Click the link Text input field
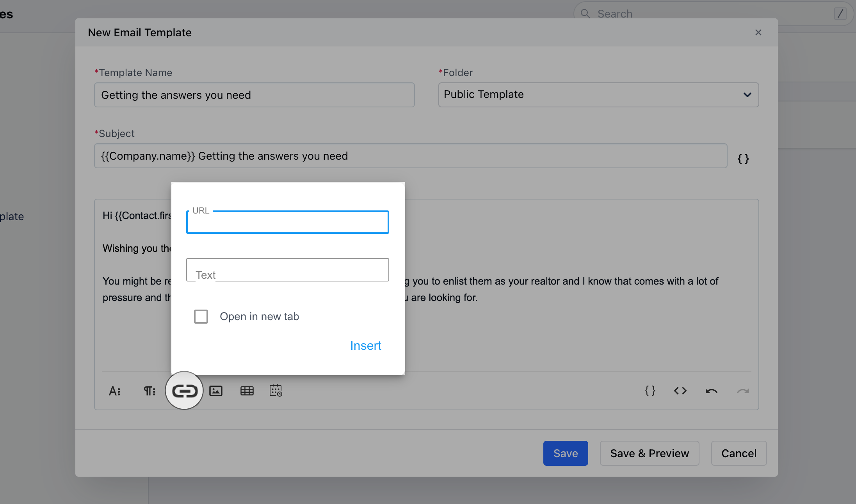856x504 pixels. 287,270
